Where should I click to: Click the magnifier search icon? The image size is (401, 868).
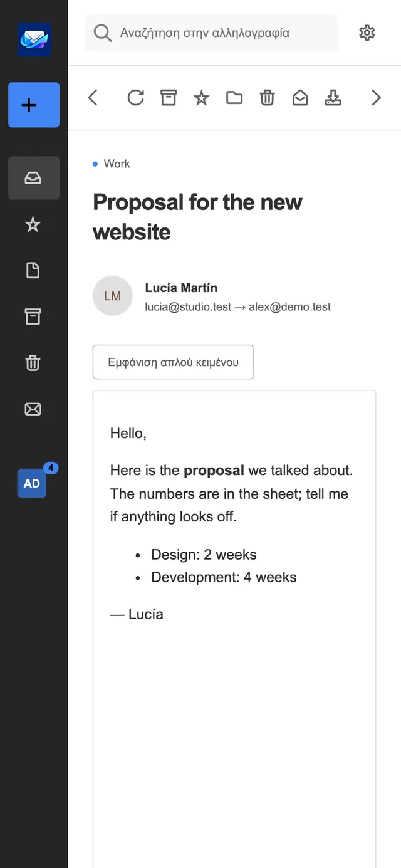pyautogui.click(x=102, y=33)
